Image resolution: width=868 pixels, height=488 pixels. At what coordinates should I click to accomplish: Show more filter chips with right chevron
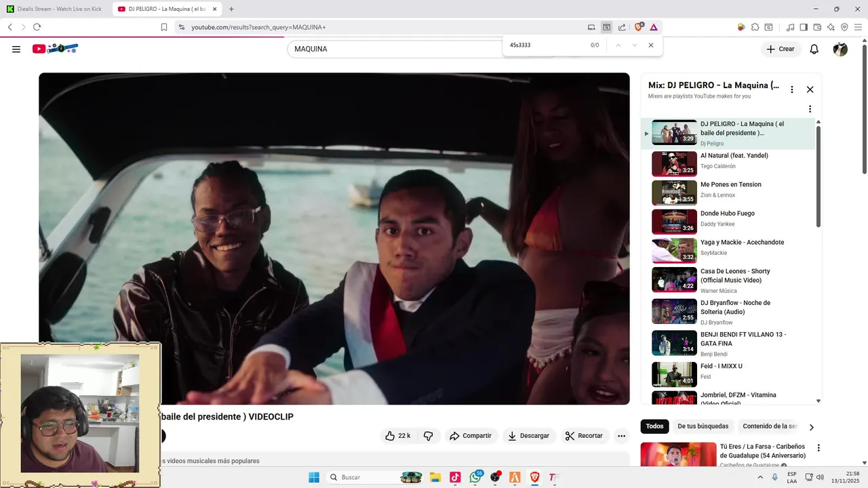[x=811, y=427]
